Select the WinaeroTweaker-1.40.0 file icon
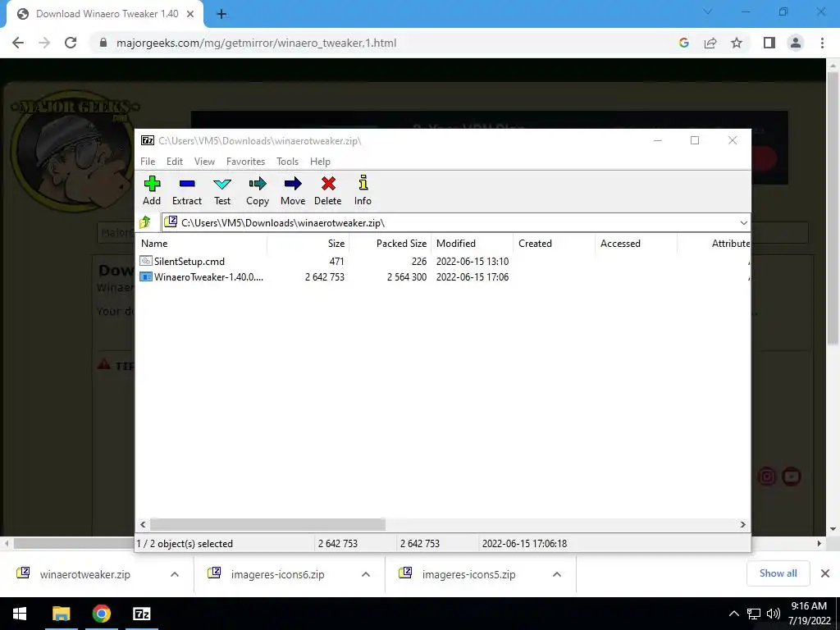This screenshot has height=630, width=840. (x=146, y=276)
